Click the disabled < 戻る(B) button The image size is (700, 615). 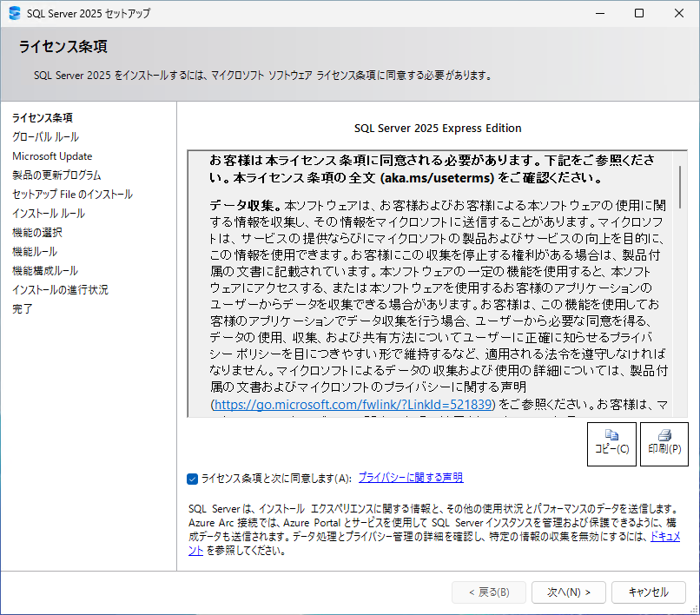click(489, 592)
